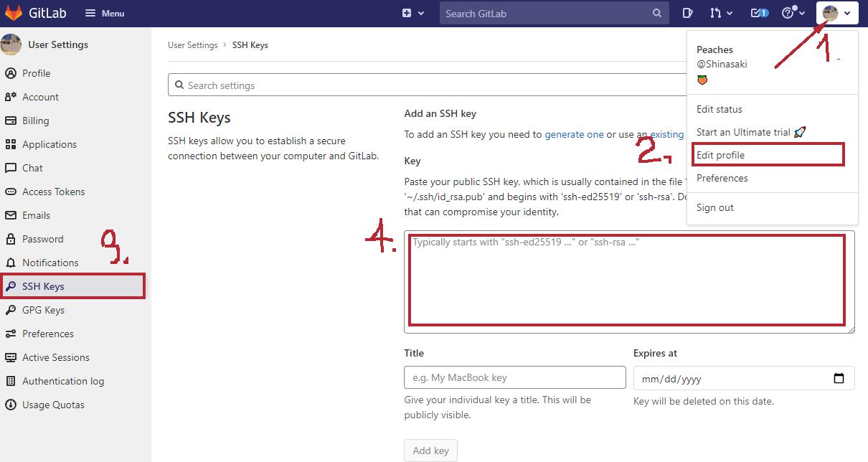Click the Search settings field
Viewport: 868px width, 462px height.
(427, 85)
